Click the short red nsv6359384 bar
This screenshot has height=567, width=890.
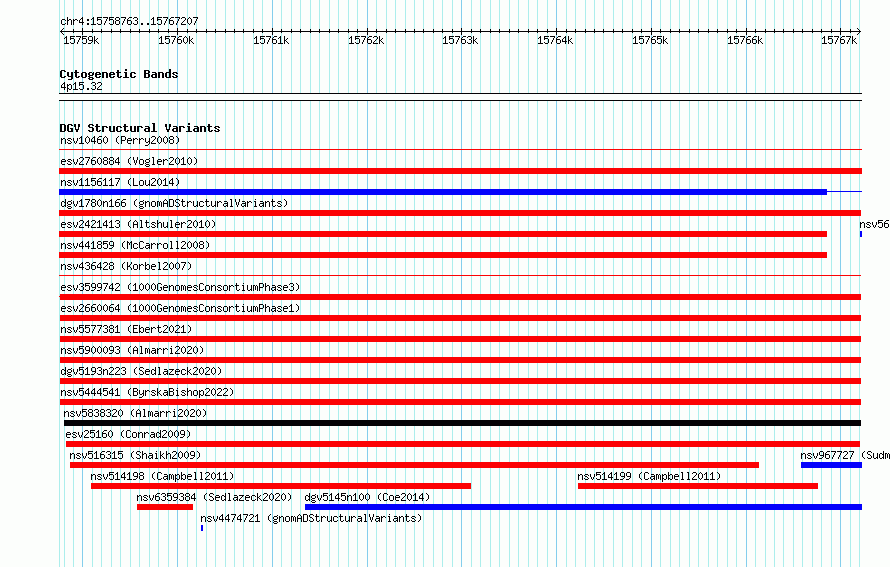(165, 507)
